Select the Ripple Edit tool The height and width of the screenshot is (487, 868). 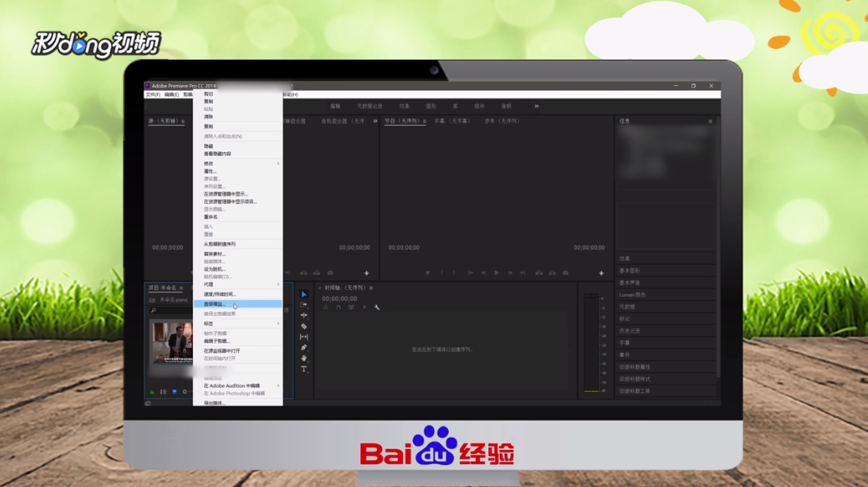[x=304, y=315]
